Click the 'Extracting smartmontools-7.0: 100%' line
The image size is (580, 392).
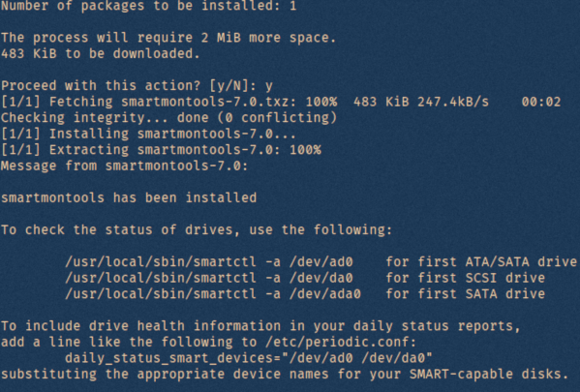161,150
